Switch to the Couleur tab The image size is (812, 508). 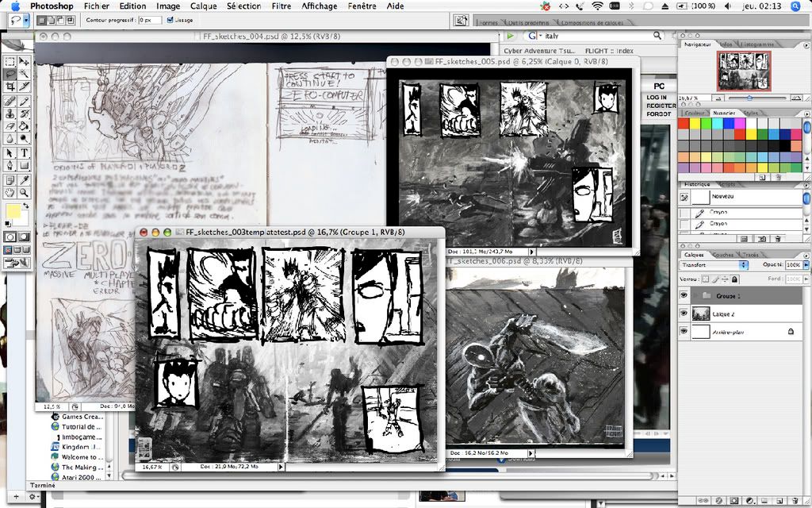click(695, 113)
